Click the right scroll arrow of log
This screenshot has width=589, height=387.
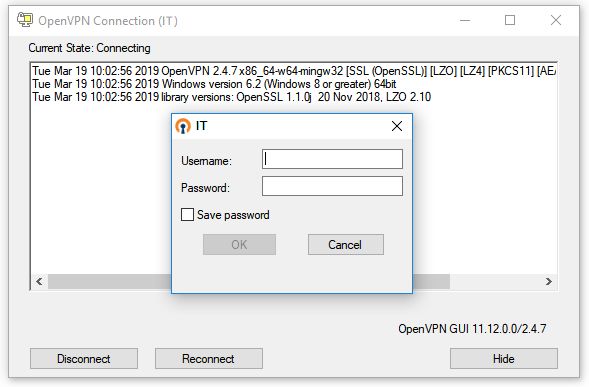point(549,281)
